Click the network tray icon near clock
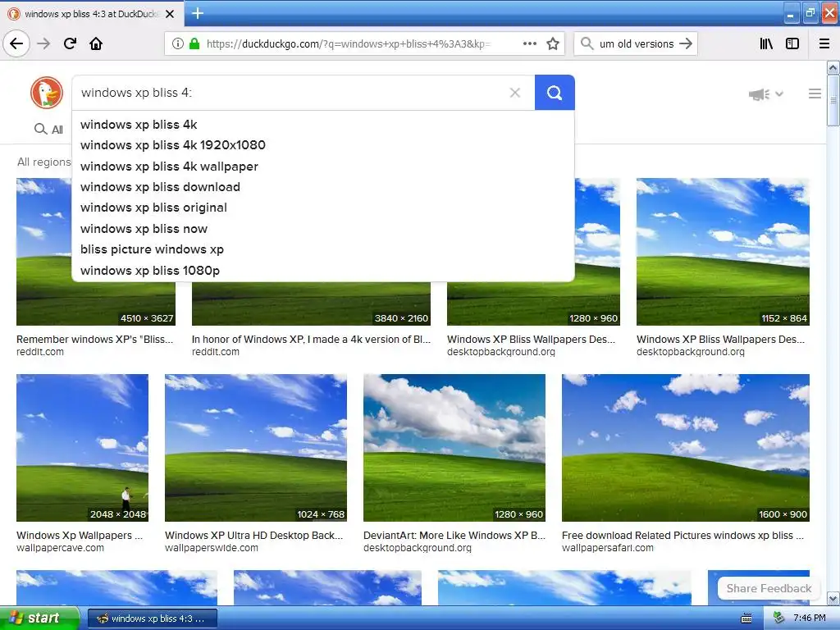 779,619
